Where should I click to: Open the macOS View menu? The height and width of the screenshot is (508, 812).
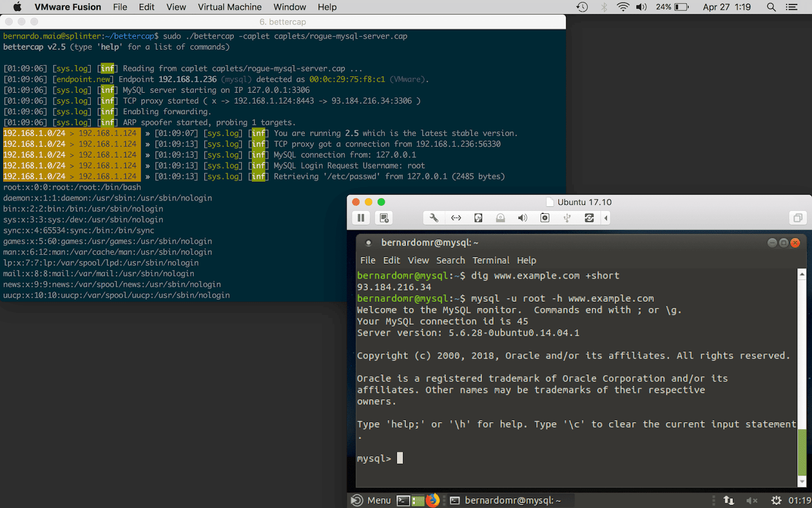pos(176,7)
